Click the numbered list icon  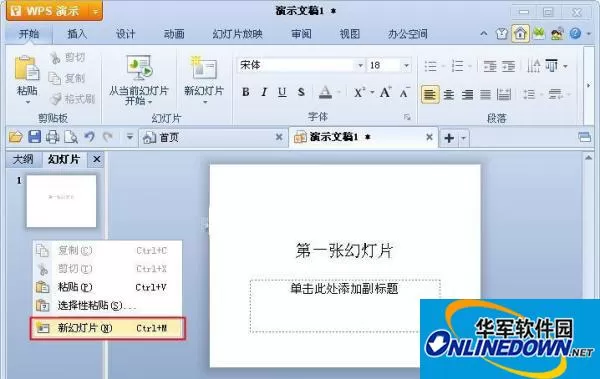pyautogui.click(x=457, y=66)
